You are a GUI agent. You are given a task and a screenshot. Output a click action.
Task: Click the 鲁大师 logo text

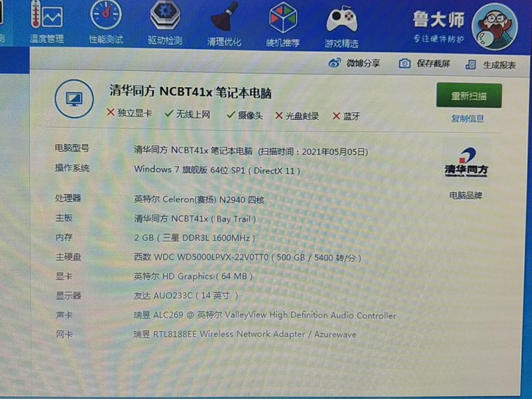[x=438, y=19]
